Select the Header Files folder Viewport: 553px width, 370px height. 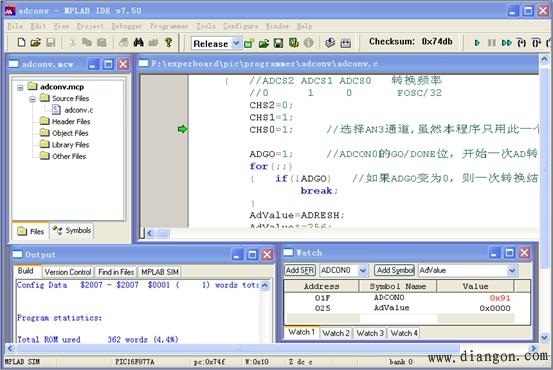pyautogui.click(x=65, y=122)
